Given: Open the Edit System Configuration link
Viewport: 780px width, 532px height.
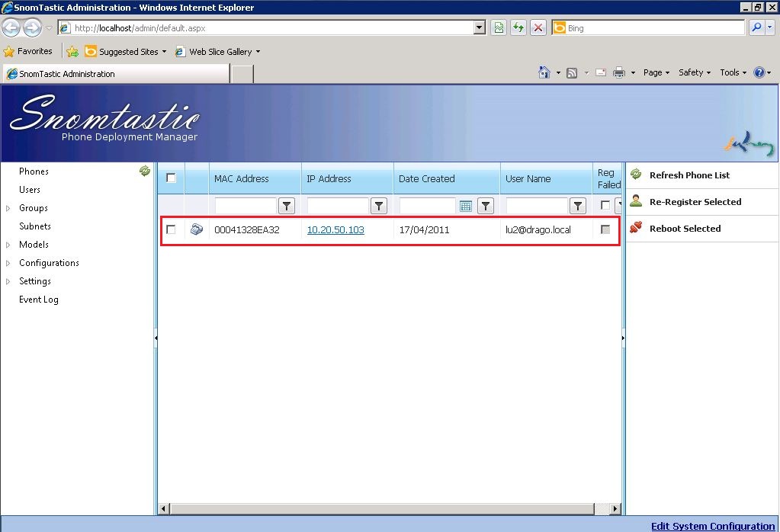Looking at the screenshot, I should pos(712,525).
